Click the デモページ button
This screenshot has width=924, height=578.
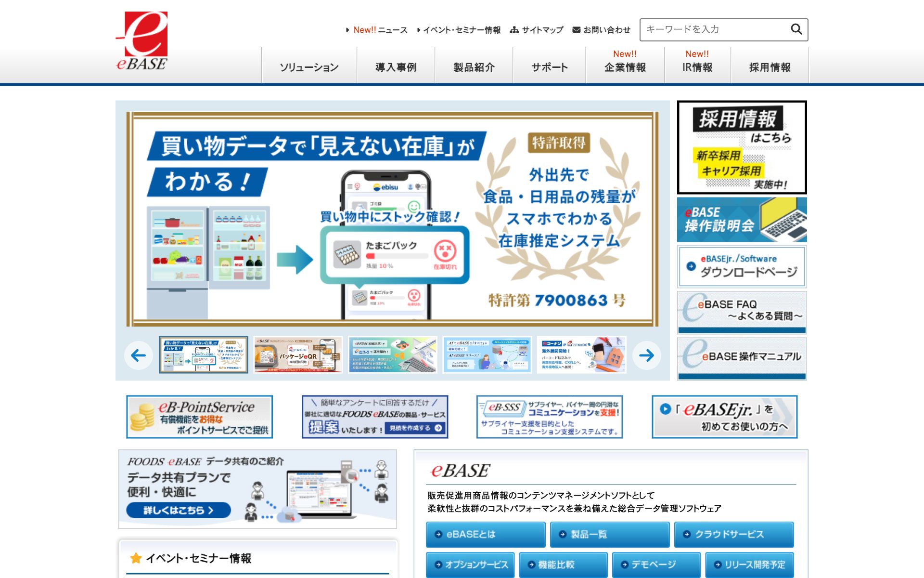[x=656, y=565]
